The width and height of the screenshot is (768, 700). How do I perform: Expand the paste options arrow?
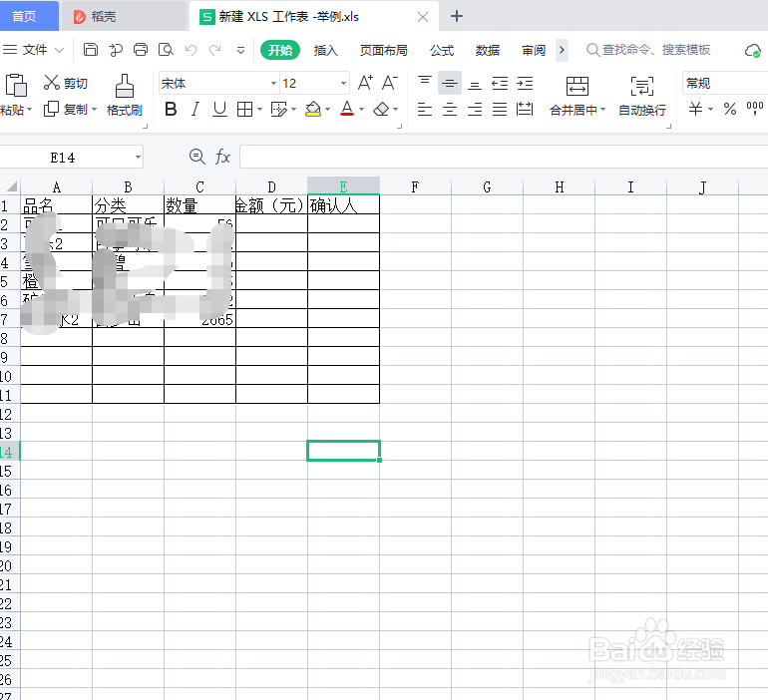click(29, 109)
